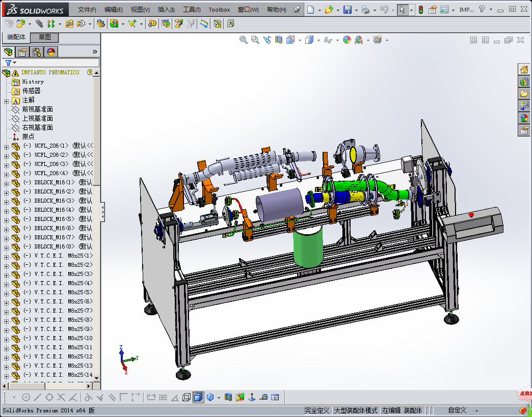This screenshot has height=417, width=532.
Task: Click the Move Component icon
Action: [x=81, y=23]
